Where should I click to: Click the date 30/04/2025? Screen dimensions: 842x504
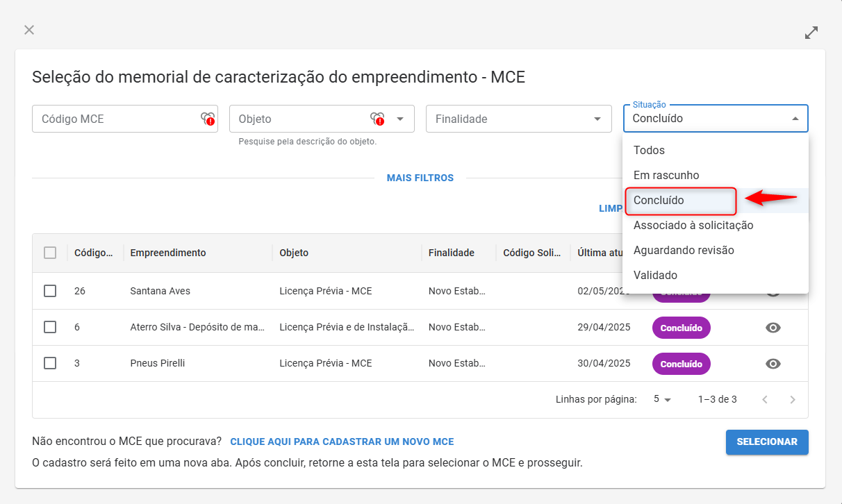tap(604, 363)
